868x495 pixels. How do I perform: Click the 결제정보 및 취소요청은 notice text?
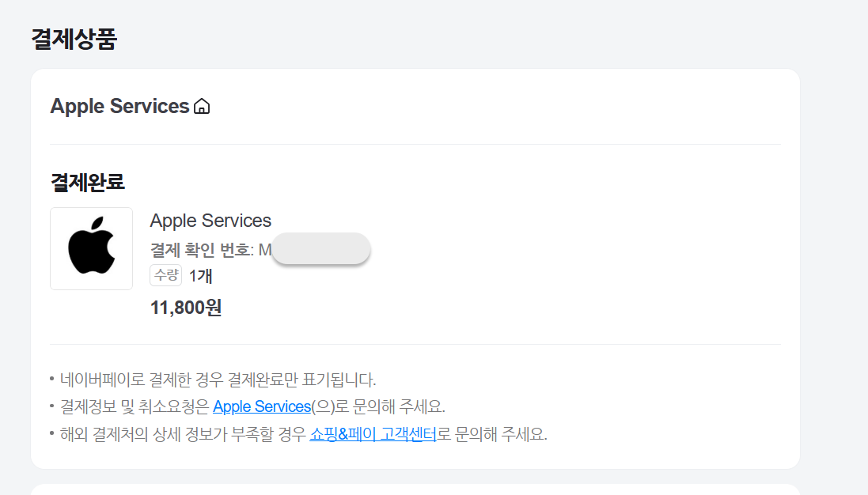click(135, 406)
